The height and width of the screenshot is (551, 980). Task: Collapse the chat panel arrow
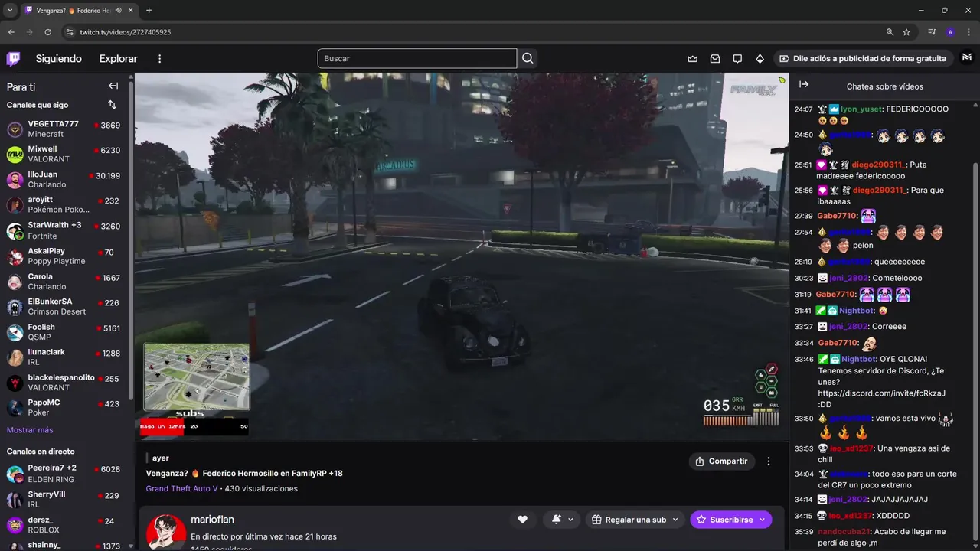pos(804,85)
